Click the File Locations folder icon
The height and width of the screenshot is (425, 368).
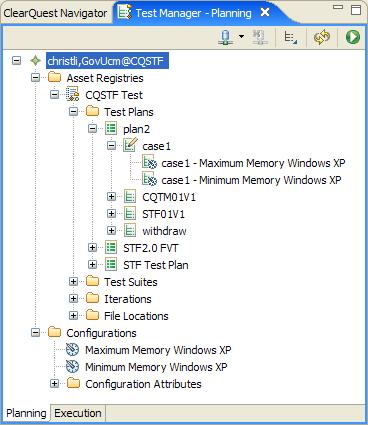click(92, 315)
